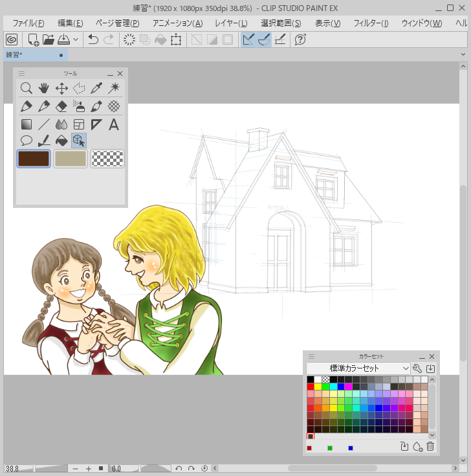
Task: Select the beige sub color swatch
Action: tap(71, 159)
